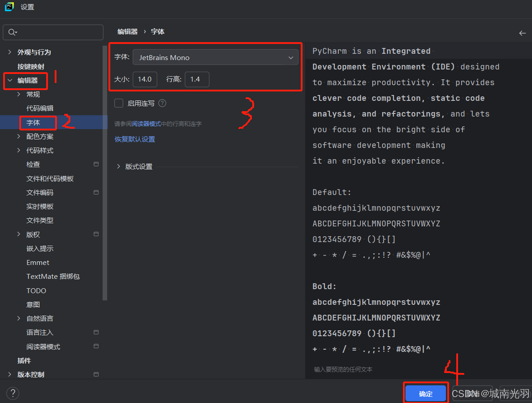
Task: Click the 输入要预览的任何文本 hint
Action: [x=343, y=369]
